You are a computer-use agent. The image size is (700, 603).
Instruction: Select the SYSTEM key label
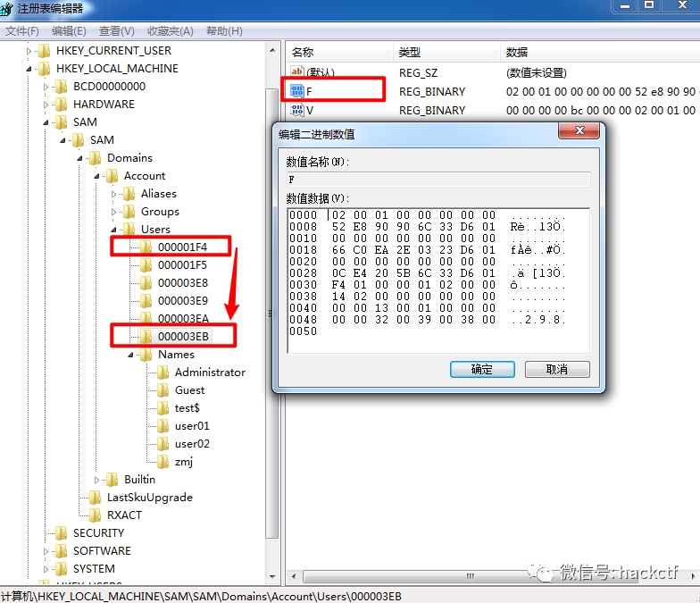pyautogui.click(x=95, y=569)
